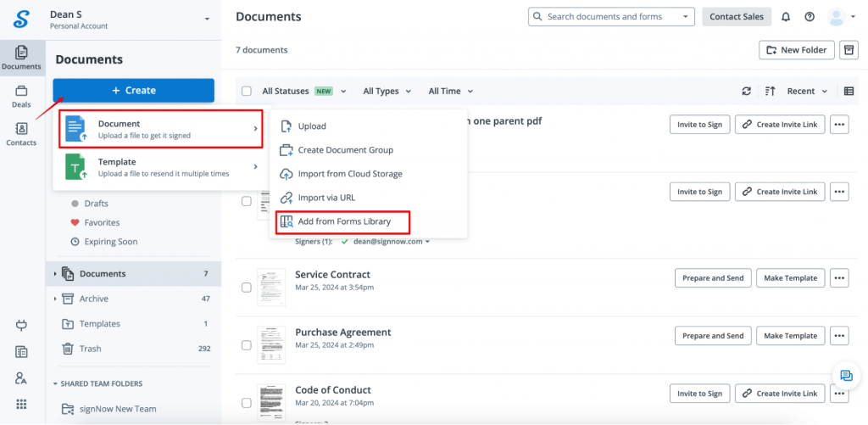This screenshot has height=425, width=868.
Task: Check the Service Contract checkbox
Action: point(247,288)
